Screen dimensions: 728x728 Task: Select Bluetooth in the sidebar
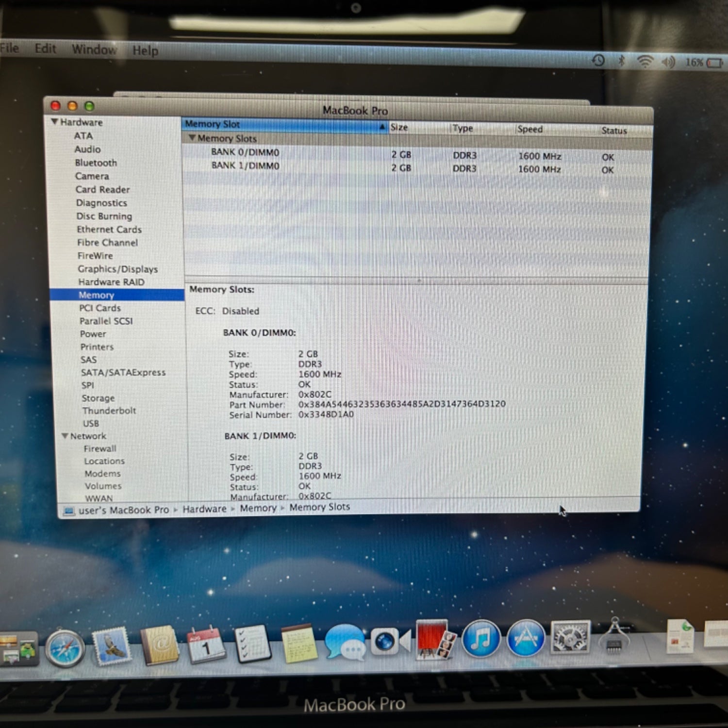96,163
